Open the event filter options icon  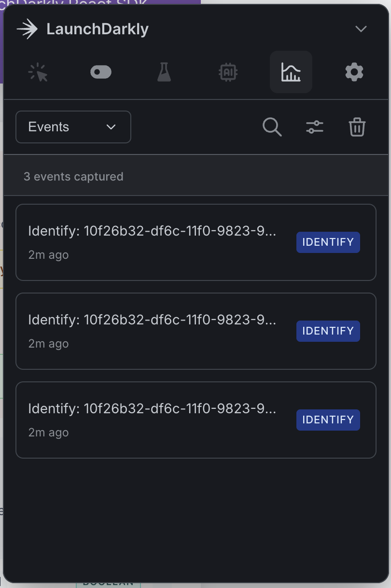315,127
